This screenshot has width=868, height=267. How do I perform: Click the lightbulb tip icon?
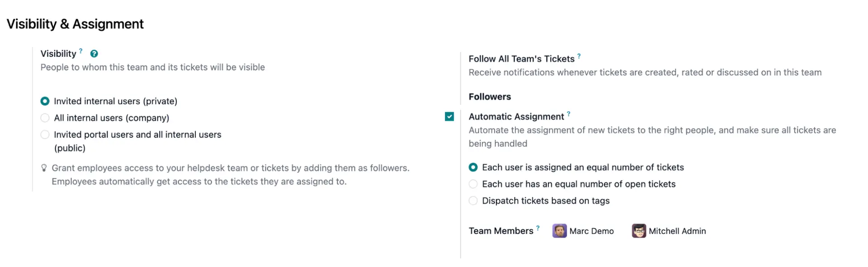coord(44,168)
